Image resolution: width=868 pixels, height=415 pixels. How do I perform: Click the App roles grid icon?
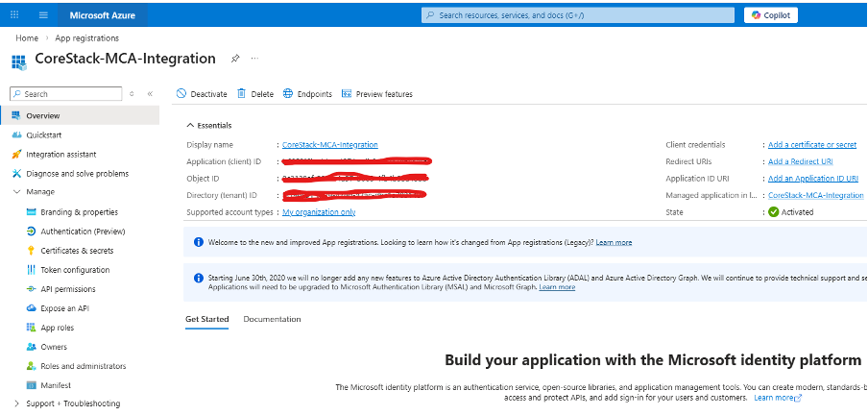31,328
